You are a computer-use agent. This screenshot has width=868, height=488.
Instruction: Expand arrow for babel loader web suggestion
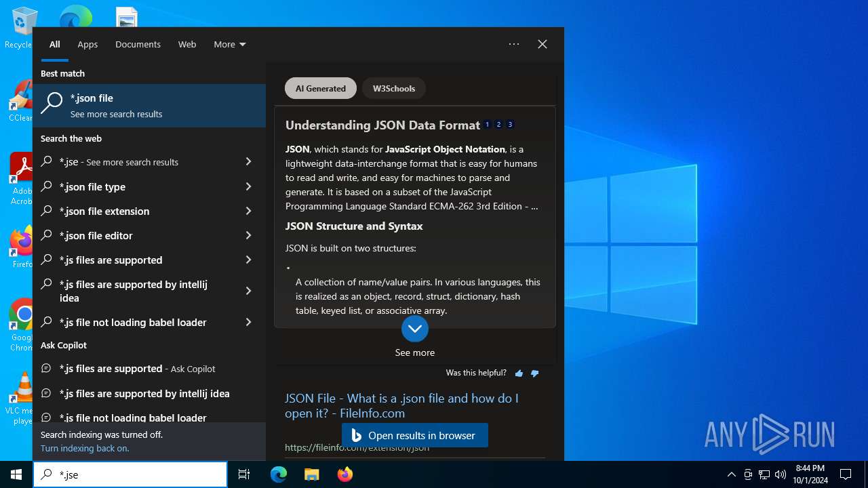tap(248, 322)
